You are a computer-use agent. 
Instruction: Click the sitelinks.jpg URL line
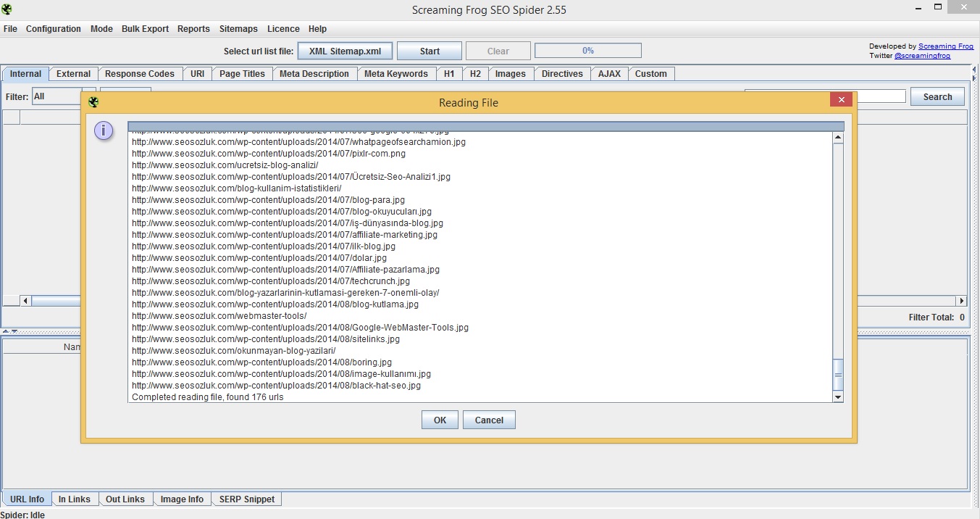[266, 339]
